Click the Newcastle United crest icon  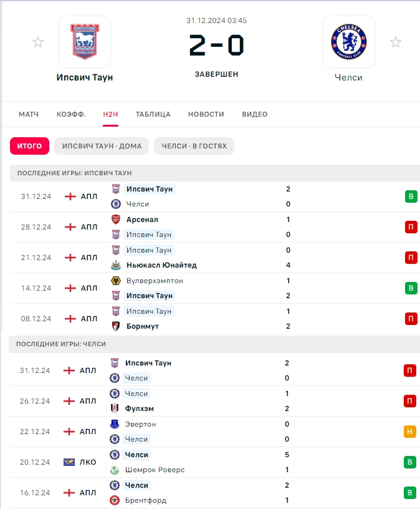116,265
